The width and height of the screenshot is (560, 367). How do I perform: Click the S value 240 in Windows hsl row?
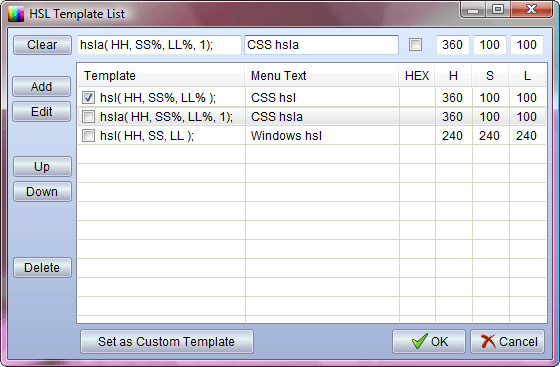(x=489, y=136)
